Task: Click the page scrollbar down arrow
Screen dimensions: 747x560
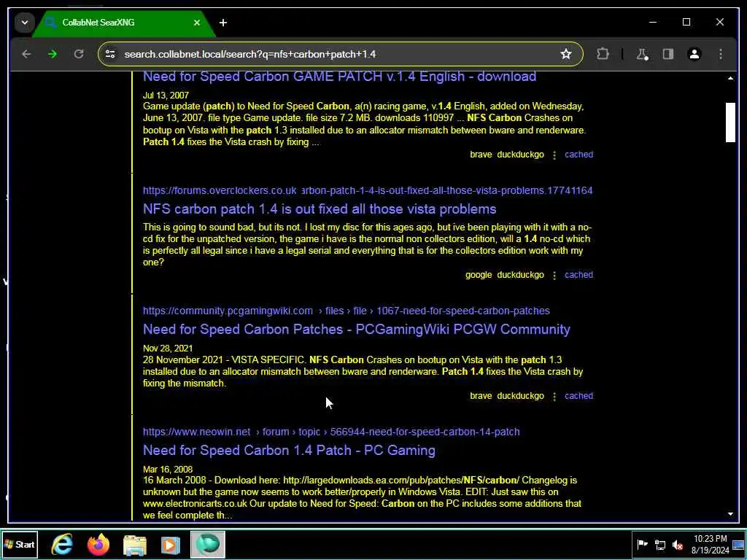Action: (x=730, y=514)
